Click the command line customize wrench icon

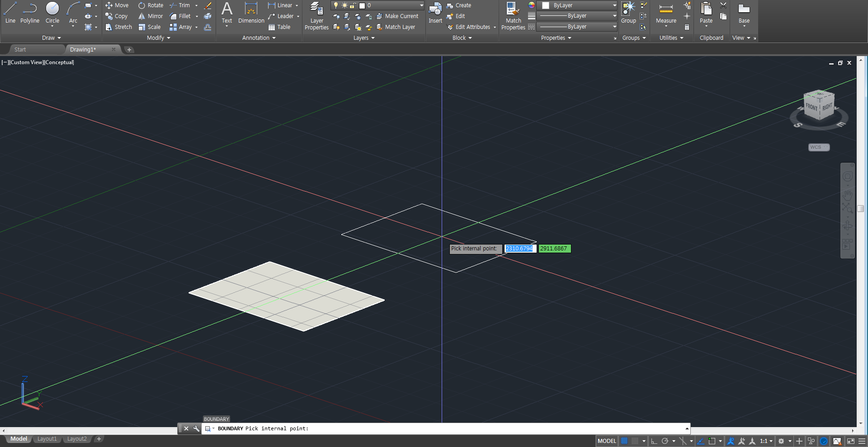[196, 428]
